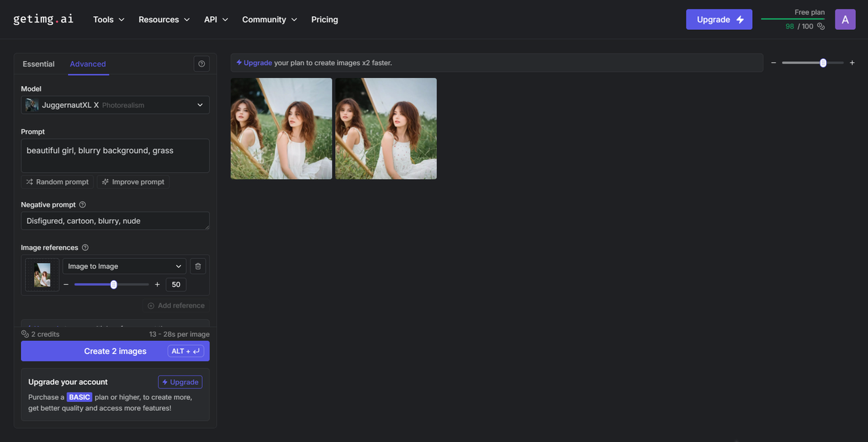Click the reference image thumbnail
Viewport: 868px width, 442px height.
(x=42, y=275)
